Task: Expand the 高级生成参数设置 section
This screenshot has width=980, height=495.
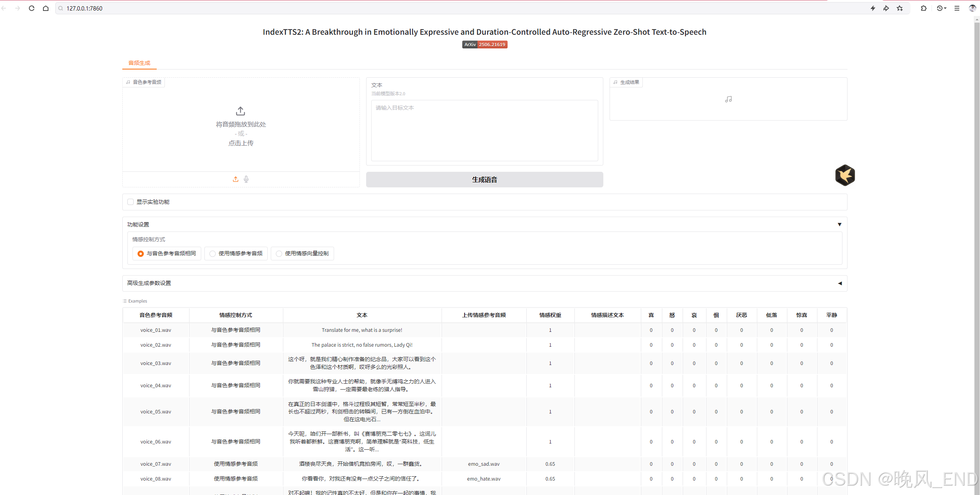Action: pyautogui.click(x=840, y=283)
